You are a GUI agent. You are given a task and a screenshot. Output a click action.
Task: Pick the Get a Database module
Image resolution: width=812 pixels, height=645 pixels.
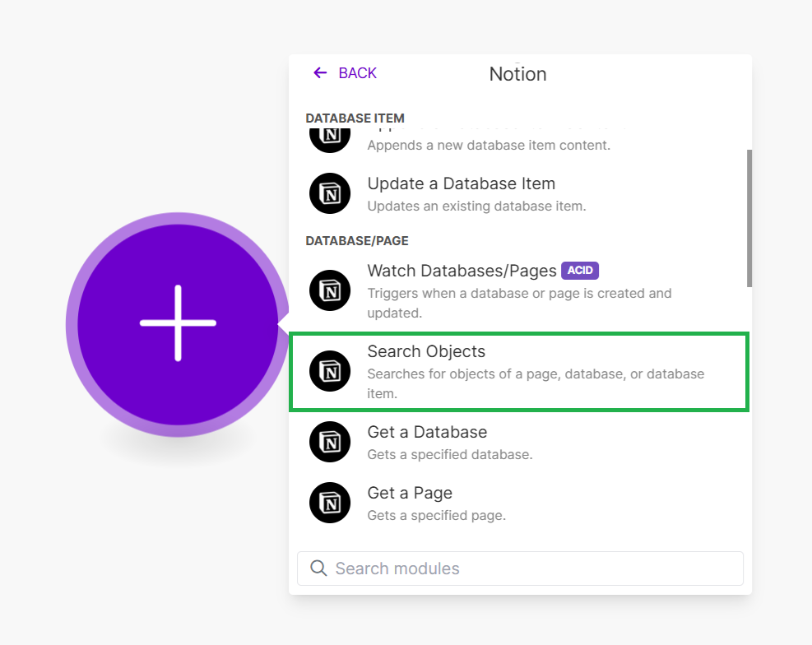click(517, 442)
